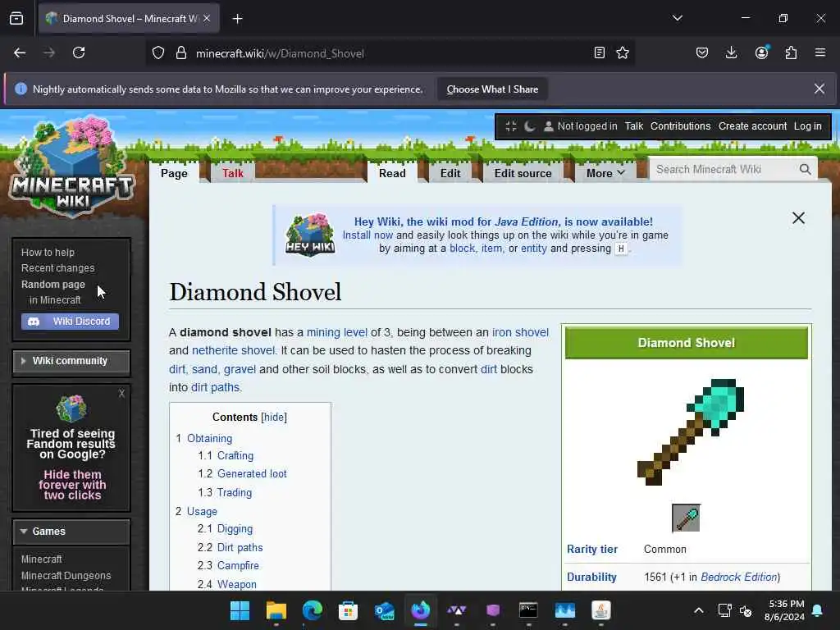Click the small diamond shovel inventory icon
This screenshot has width=840, height=630.
click(686, 518)
